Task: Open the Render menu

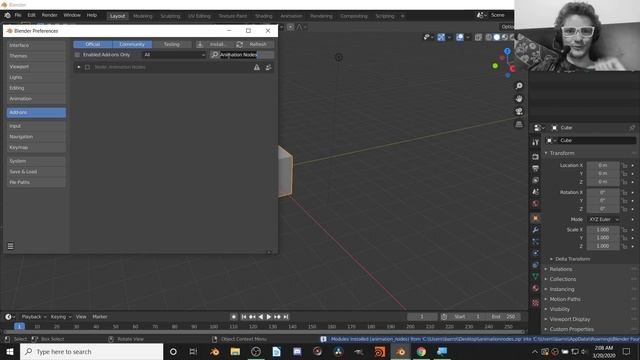Action: coord(50,15)
